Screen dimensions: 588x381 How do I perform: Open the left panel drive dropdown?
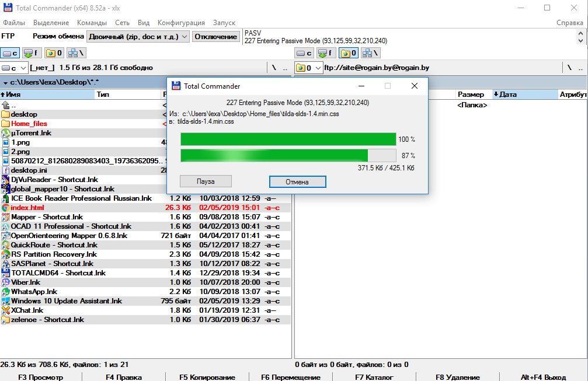[x=14, y=68]
